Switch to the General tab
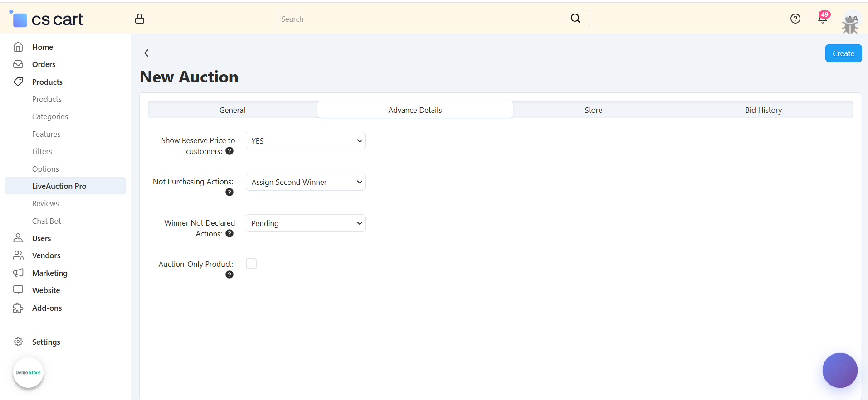 click(x=232, y=110)
